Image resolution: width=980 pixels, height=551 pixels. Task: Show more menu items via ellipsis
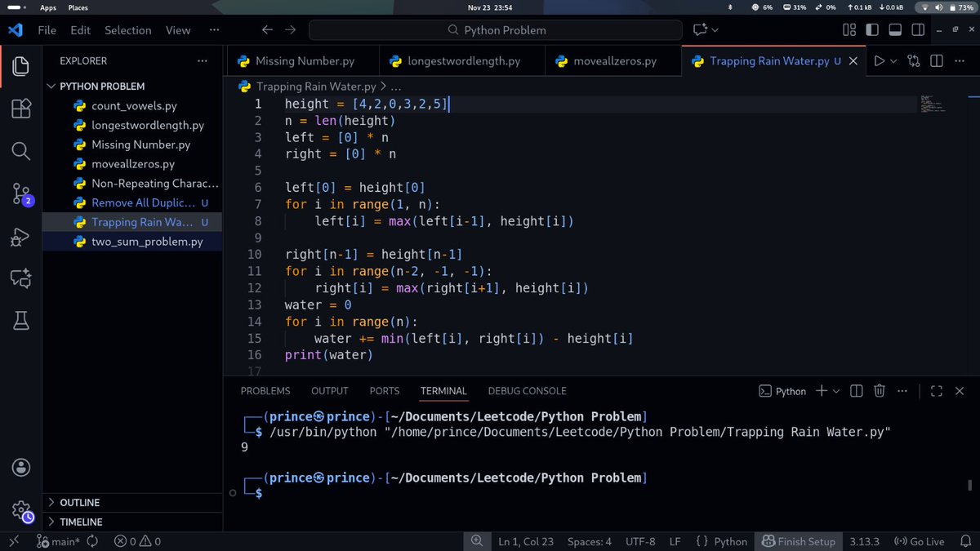click(x=214, y=30)
